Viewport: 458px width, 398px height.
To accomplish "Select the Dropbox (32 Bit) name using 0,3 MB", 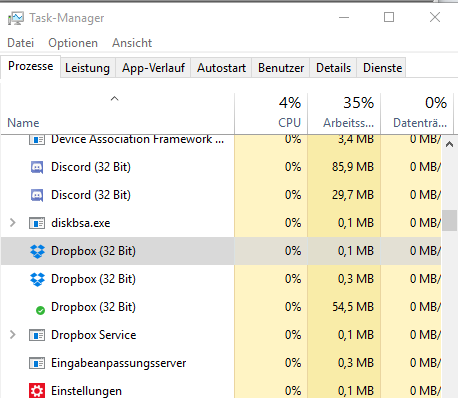I will point(93,279).
